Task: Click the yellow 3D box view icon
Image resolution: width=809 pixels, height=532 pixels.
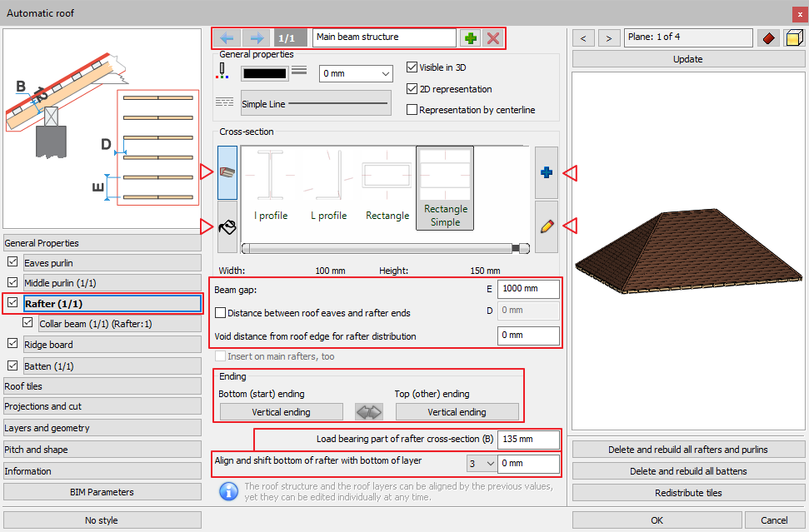Action: 794,38
